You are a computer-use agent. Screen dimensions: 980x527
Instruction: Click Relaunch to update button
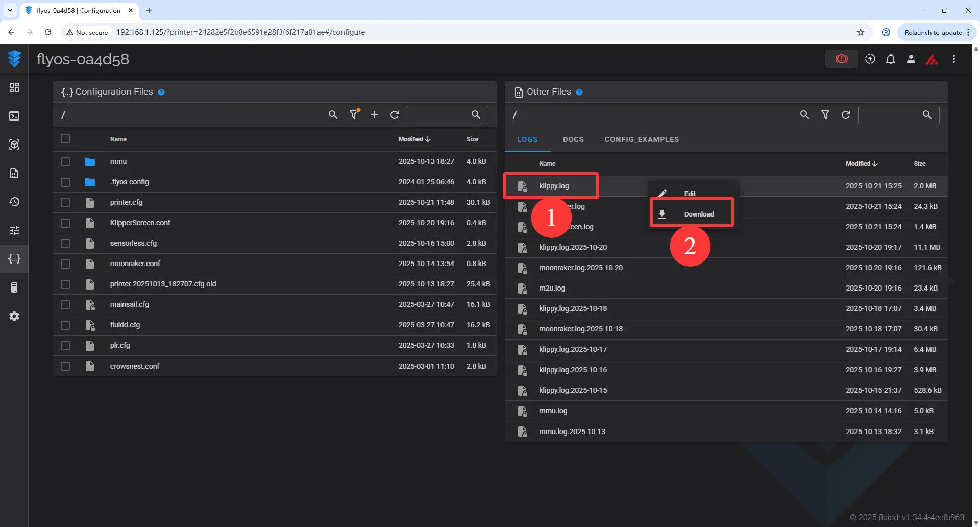933,32
